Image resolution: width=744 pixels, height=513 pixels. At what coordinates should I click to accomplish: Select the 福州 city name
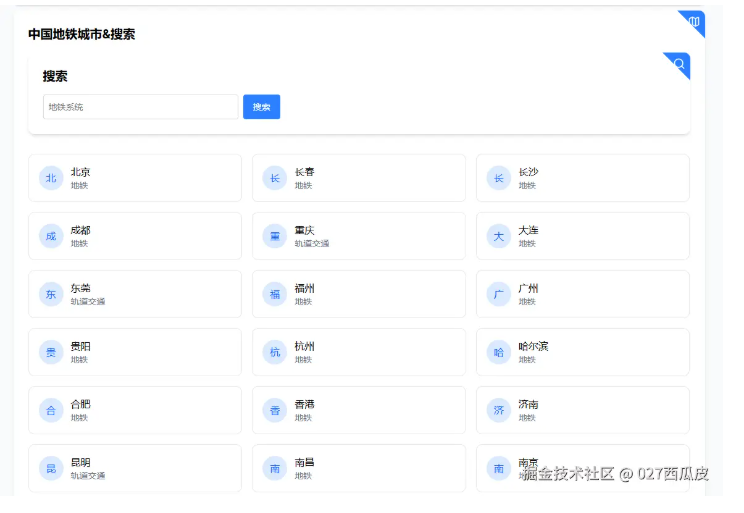point(304,288)
